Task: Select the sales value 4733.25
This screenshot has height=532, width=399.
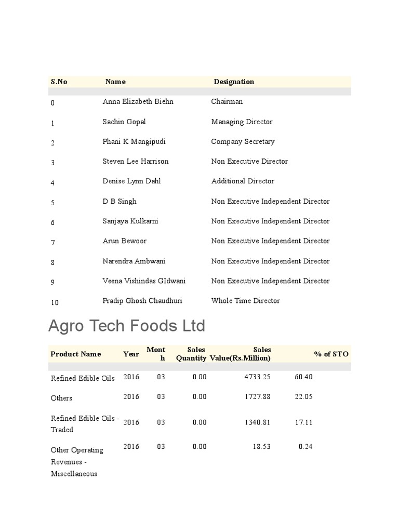Action: tap(258, 377)
